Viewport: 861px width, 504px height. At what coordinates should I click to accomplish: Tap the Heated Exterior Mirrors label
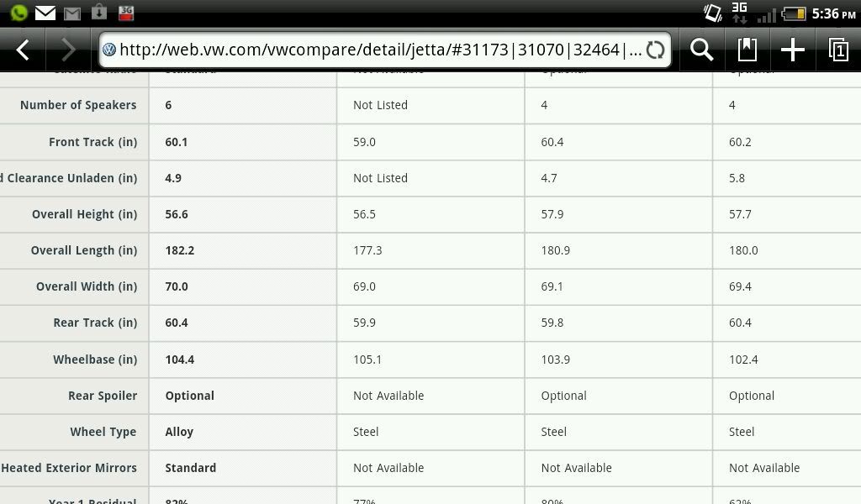[x=69, y=468]
